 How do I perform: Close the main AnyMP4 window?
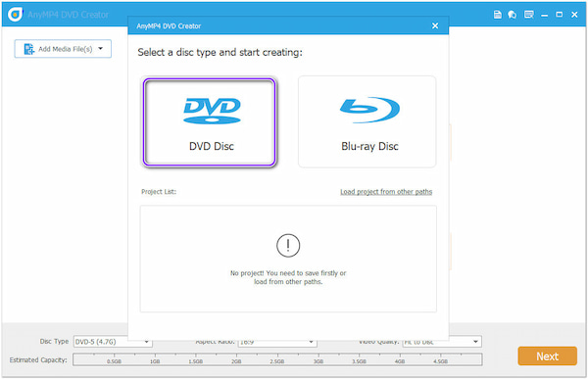(574, 15)
